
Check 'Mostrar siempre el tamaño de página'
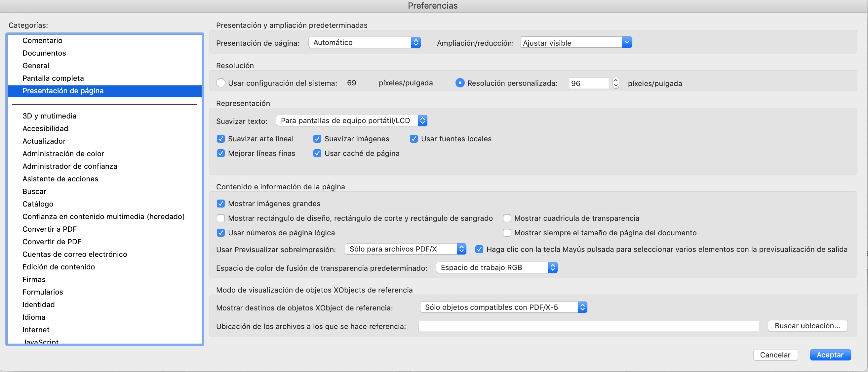click(507, 233)
